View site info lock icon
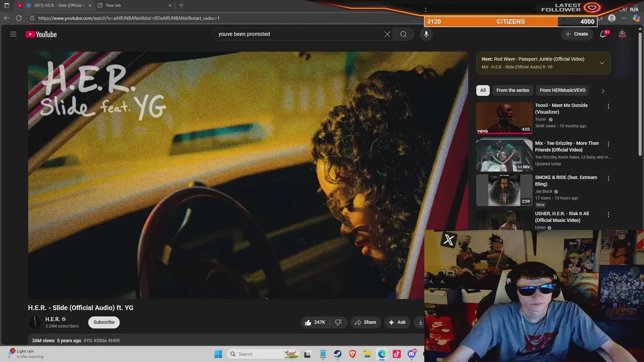The width and height of the screenshot is (644, 362). pos(32,18)
